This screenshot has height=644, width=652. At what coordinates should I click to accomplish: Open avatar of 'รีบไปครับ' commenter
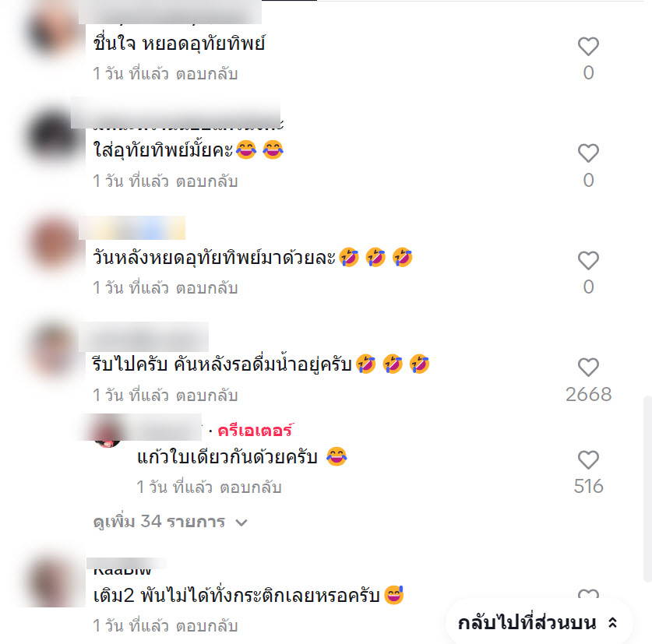[x=53, y=350]
